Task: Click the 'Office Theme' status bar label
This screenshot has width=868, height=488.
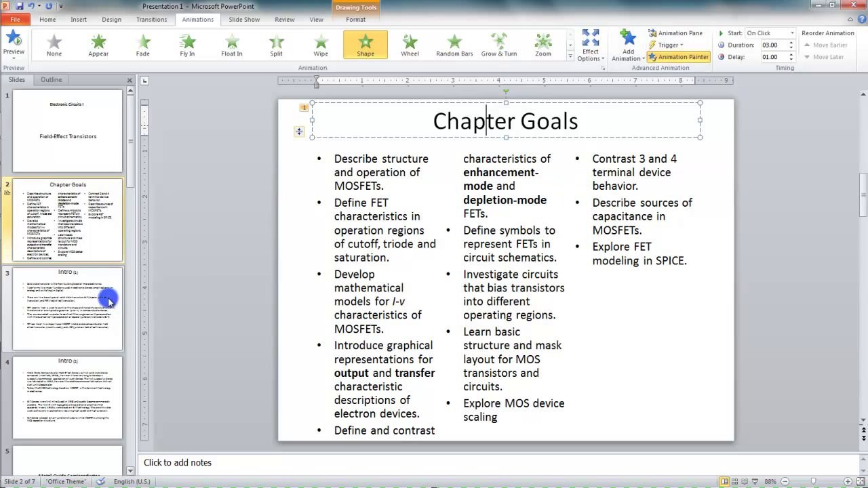Action: click(66, 481)
